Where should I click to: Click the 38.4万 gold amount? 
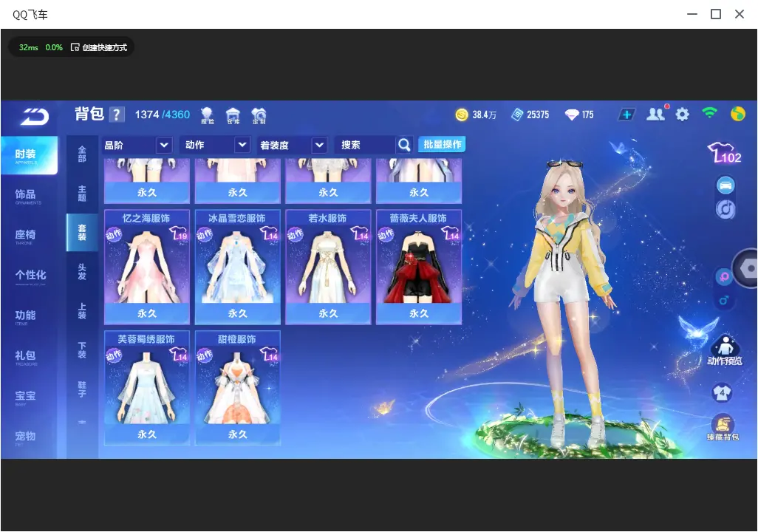tap(485, 115)
